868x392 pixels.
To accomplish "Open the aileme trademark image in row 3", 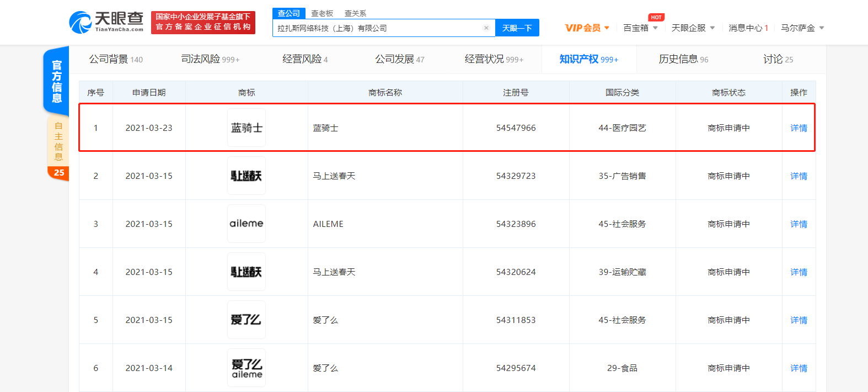I will [x=247, y=224].
